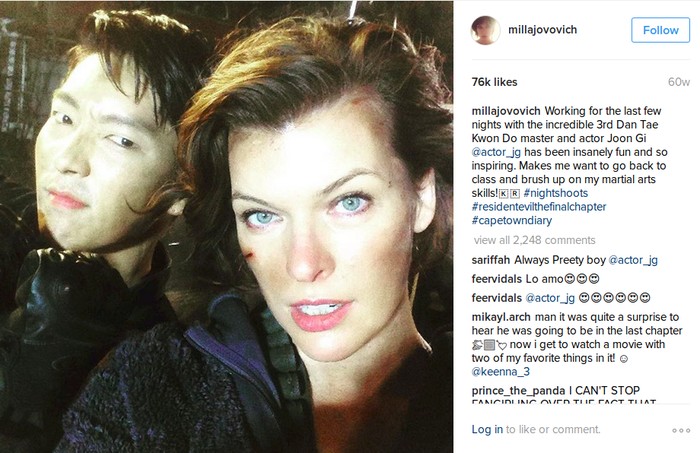Open #residentevilthefinalchapter hashtag
Image resolution: width=700 pixels, height=453 pixels.
539,207
